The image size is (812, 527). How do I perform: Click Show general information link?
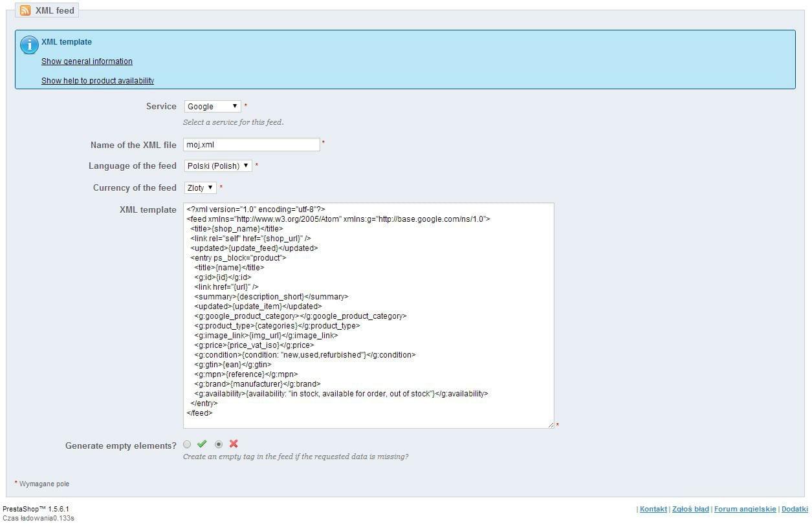pos(87,61)
